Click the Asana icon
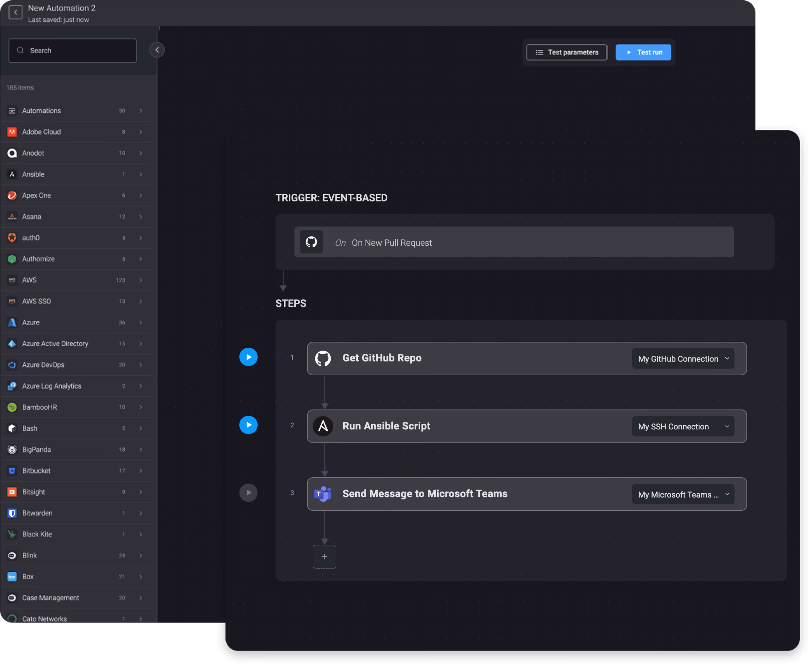This screenshot has height=667, width=812. pos(12,217)
